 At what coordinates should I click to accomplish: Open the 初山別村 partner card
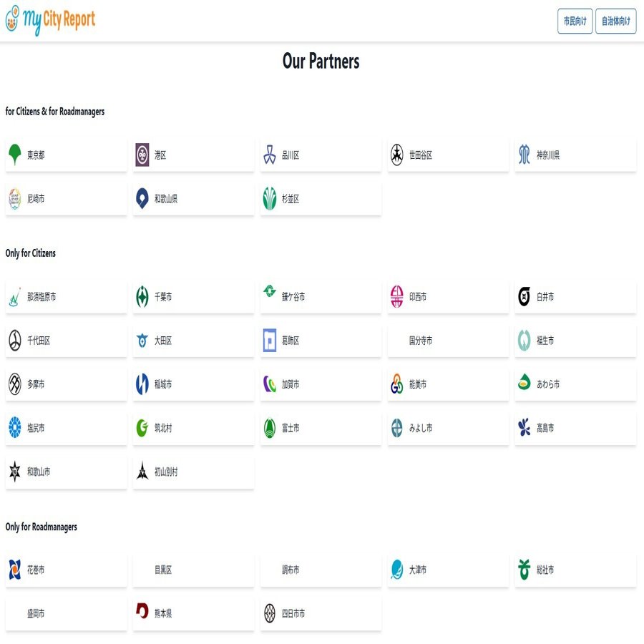[193, 472]
